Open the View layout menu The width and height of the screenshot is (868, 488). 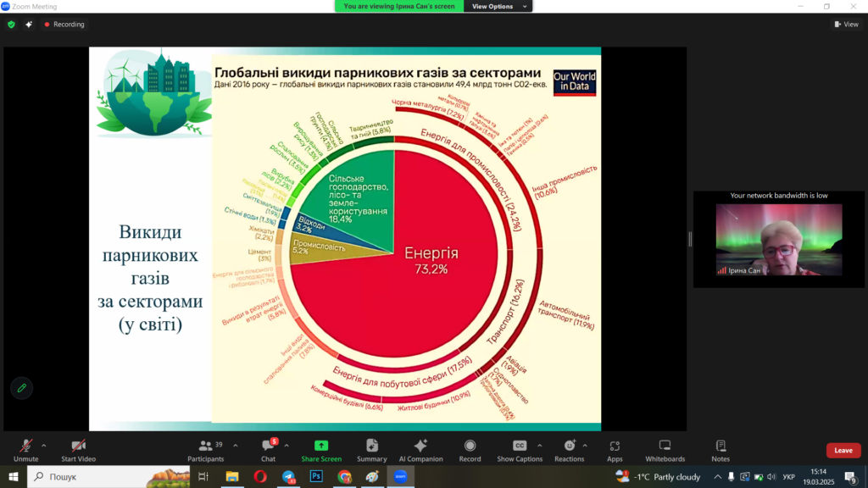(846, 25)
